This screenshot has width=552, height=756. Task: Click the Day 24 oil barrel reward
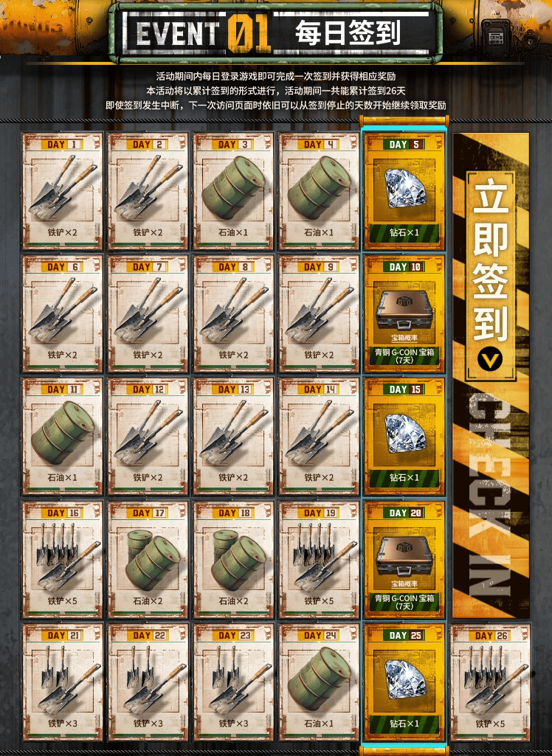pos(319,682)
